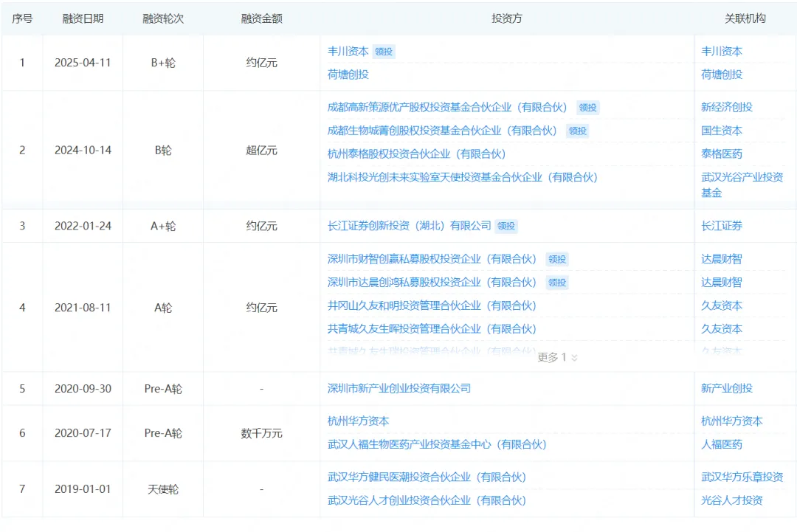Expand the 更多 1 investors list
Screen dimensions: 797x532
(557, 357)
